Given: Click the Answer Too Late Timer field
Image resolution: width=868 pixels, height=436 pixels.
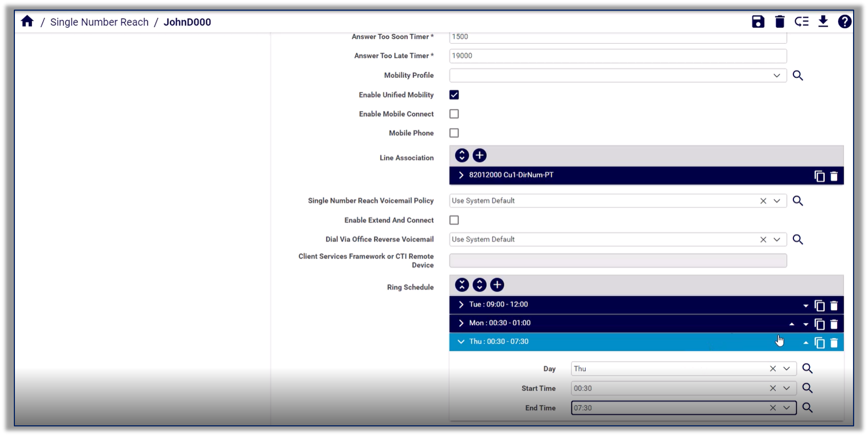Looking at the screenshot, I should click(x=618, y=56).
